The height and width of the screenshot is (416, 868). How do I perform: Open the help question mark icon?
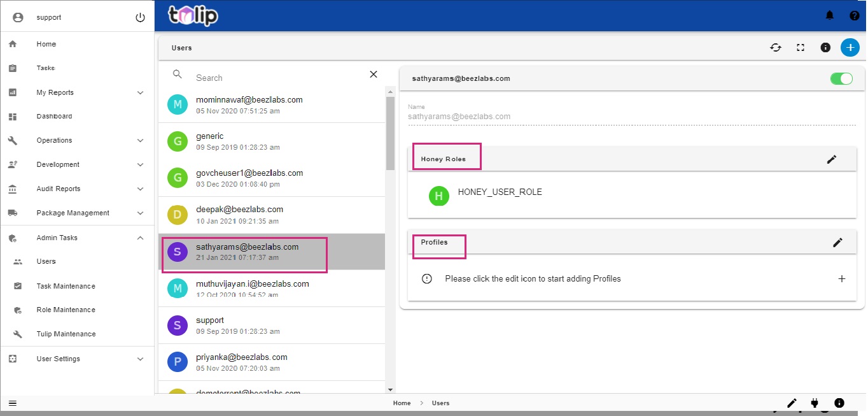[854, 15]
